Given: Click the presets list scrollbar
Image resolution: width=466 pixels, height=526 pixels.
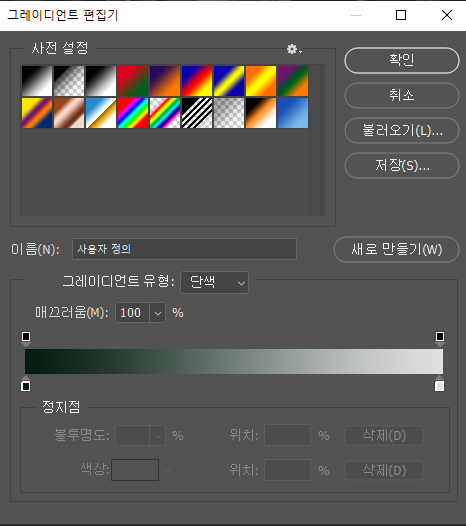Looking at the screenshot, I should point(317,140).
